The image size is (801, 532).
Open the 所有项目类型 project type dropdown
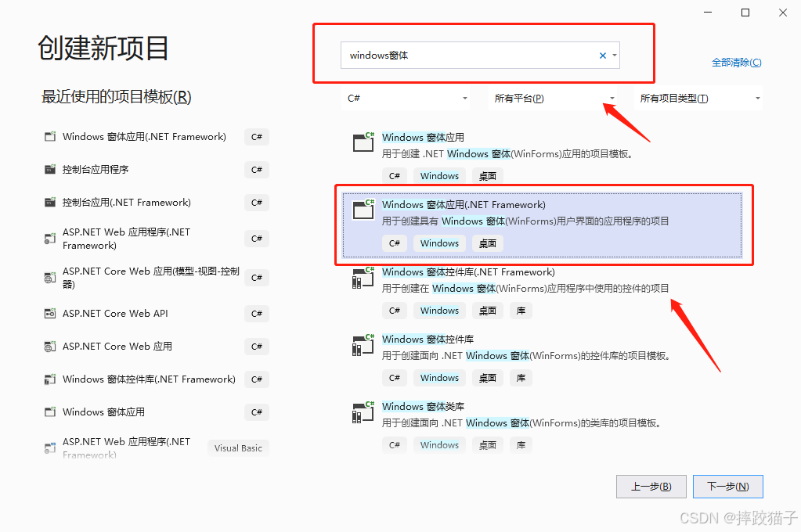[698, 98]
